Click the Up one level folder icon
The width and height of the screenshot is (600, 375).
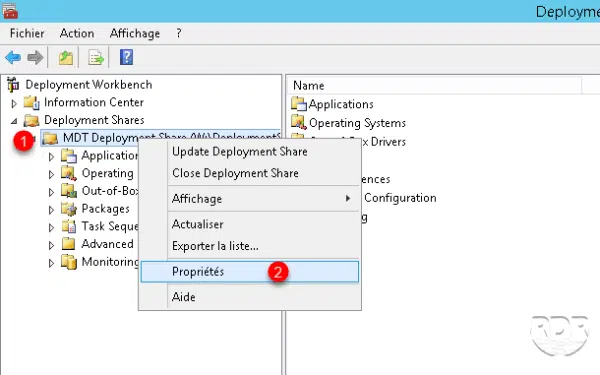click(x=65, y=58)
